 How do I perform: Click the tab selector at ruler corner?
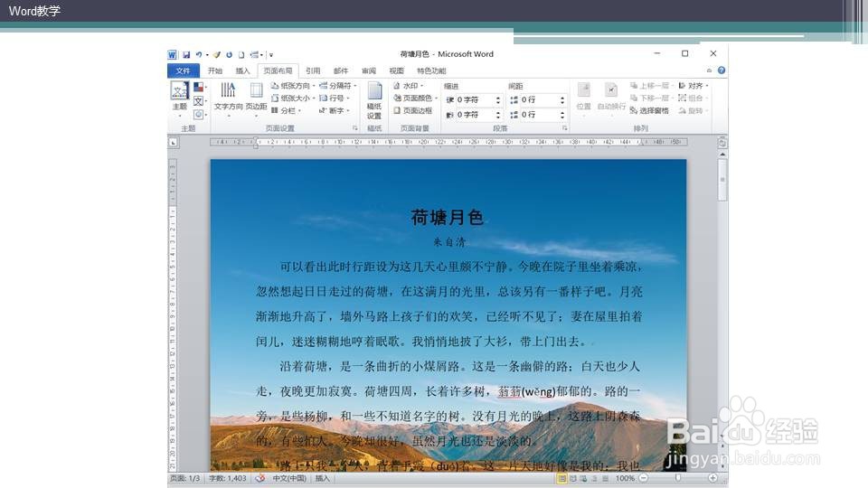(174, 142)
